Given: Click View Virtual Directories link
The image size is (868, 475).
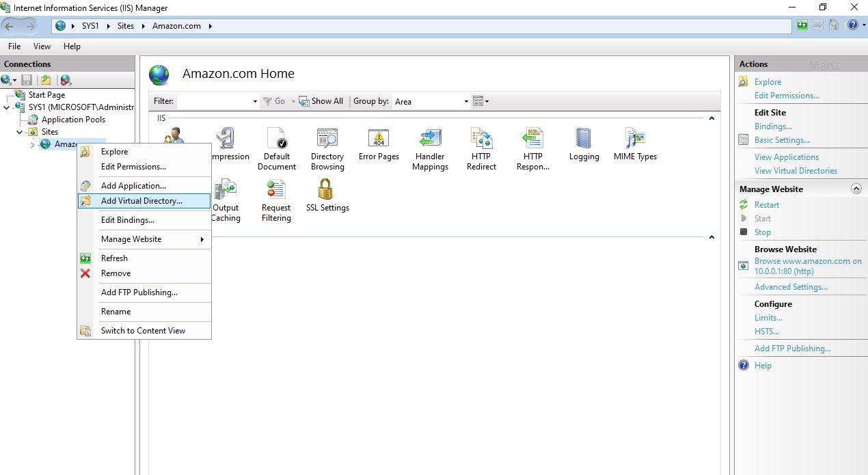Looking at the screenshot, I should 796,171.
